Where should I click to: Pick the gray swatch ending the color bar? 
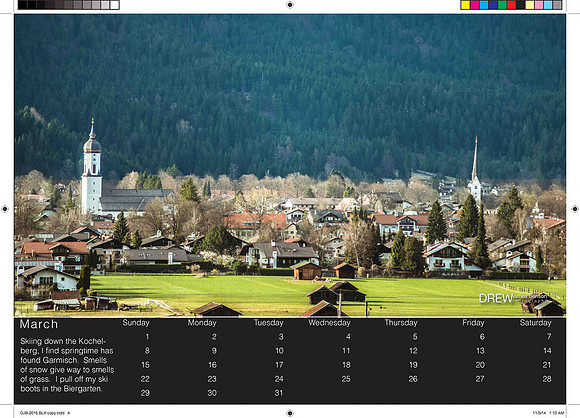click(x=557, y=5)
